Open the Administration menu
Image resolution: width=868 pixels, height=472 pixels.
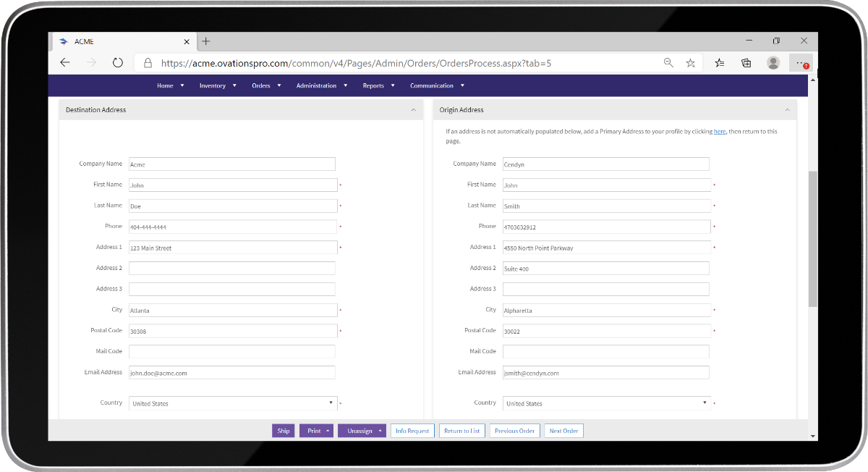tap(322, 85)
